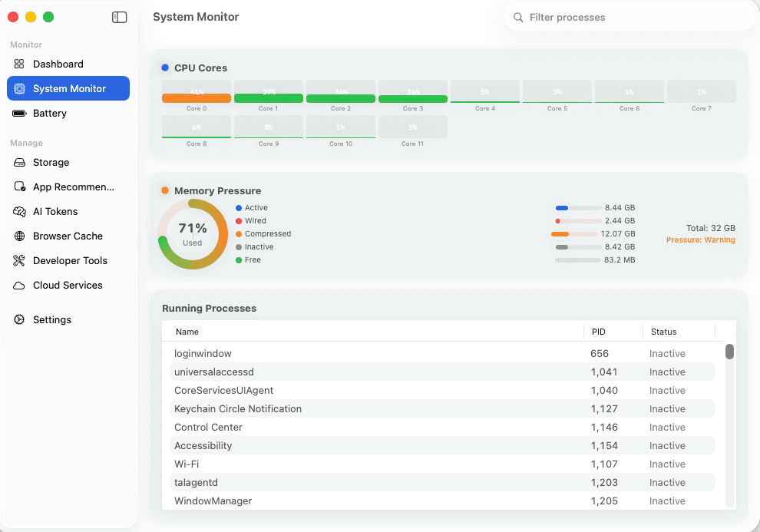760x532 pixels.
Task: Sort processes by the PID column
Action: click(x=600, y=332)
